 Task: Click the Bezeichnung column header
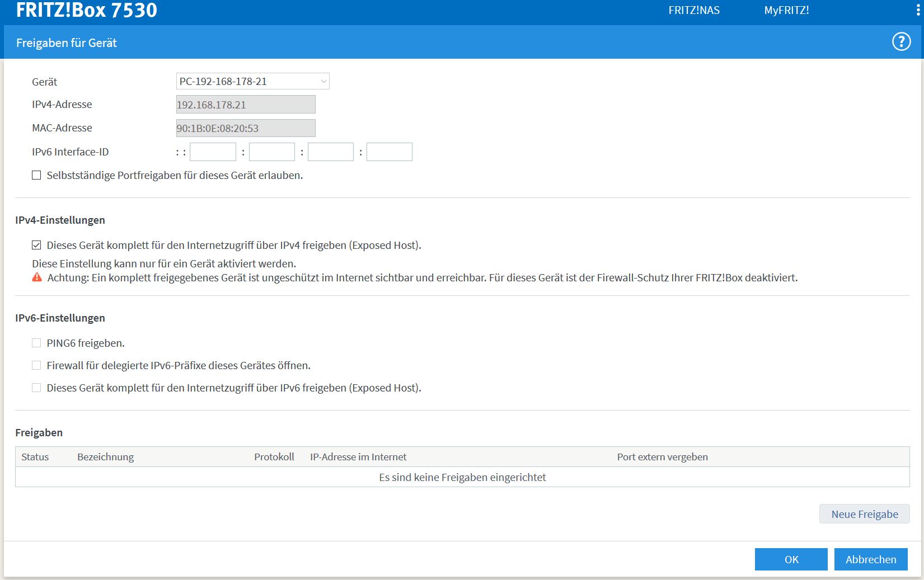point(105,457)
